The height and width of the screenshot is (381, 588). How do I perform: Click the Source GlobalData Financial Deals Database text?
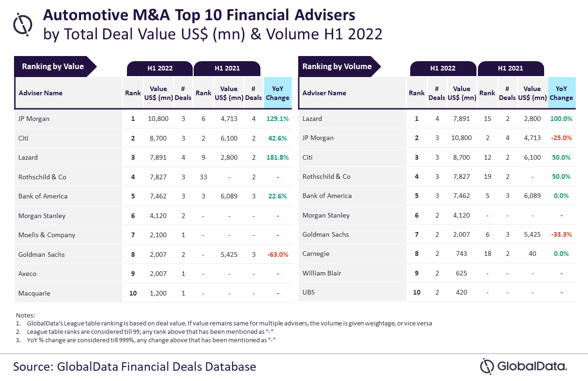coord(134,366)
